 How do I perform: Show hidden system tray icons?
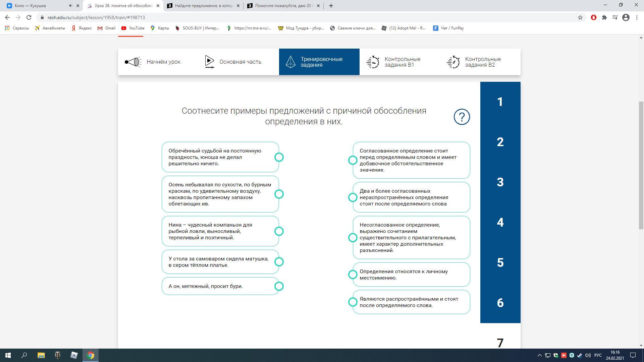coord(539,355)
